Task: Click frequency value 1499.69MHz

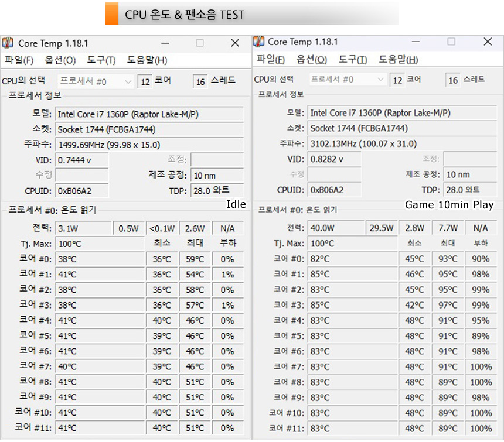Action: click(149, 145)
